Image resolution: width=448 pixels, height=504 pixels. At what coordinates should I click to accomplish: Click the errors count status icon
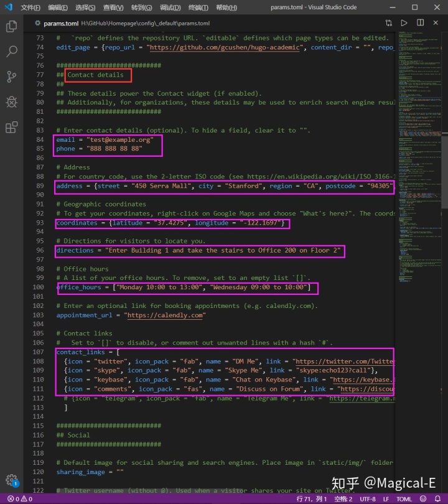pos(14,499)
